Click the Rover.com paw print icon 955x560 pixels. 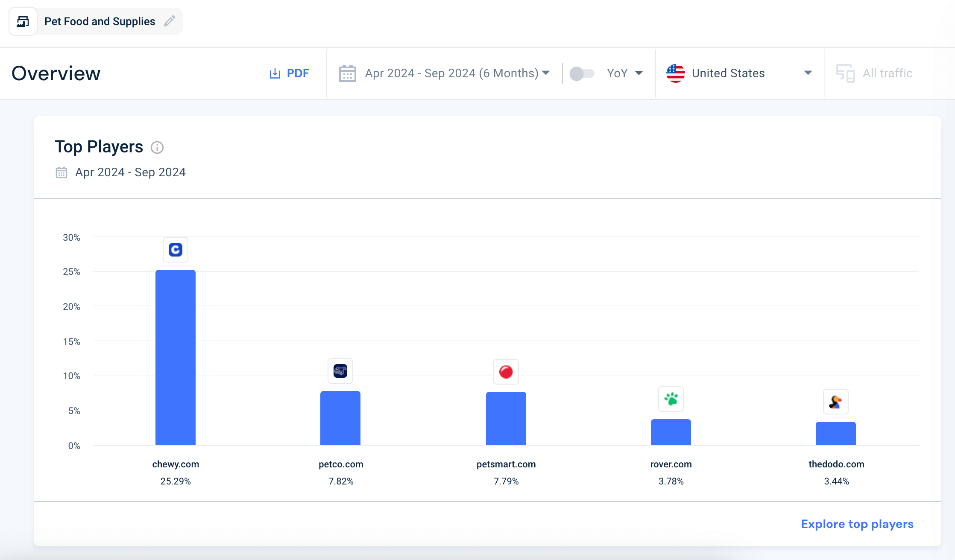coord(671,400)
